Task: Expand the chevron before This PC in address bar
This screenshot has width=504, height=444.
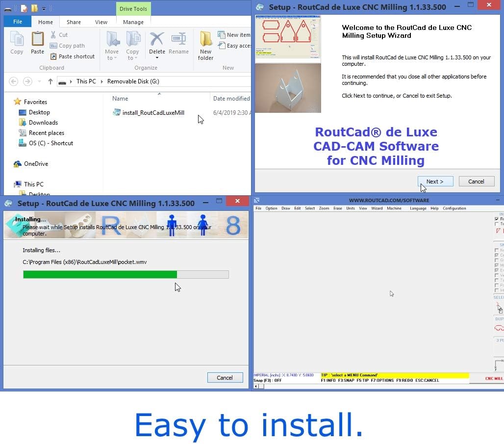Action: 71,81
